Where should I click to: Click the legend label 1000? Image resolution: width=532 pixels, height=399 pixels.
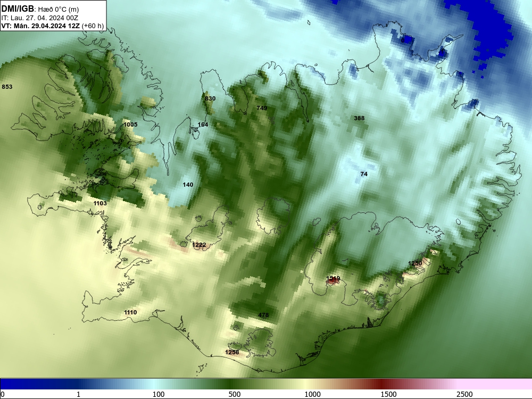312,394
